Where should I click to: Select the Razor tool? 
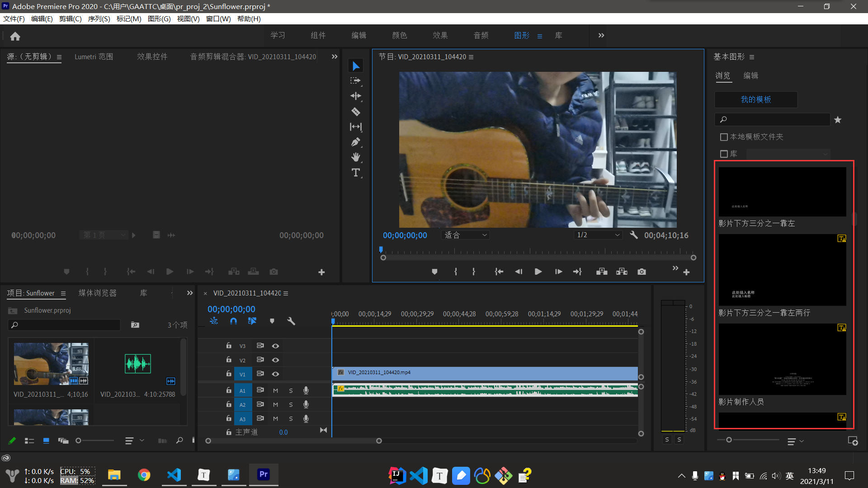click(x=356, y=112)
